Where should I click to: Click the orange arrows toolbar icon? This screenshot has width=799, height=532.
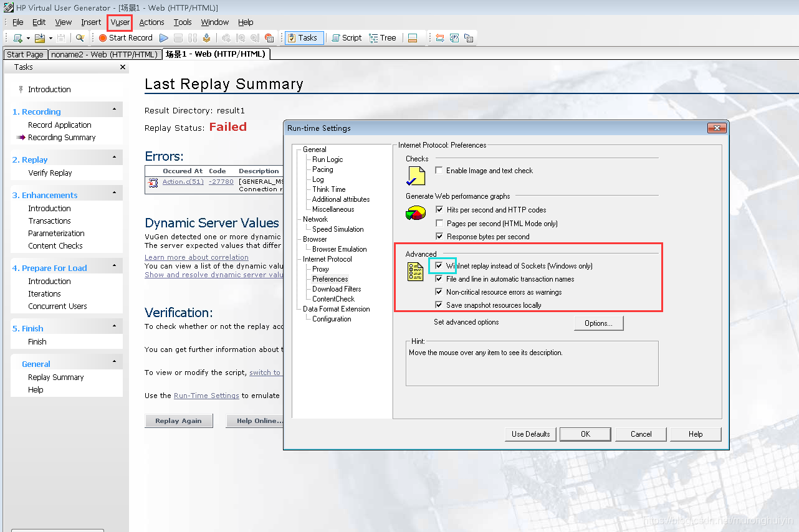440,38
